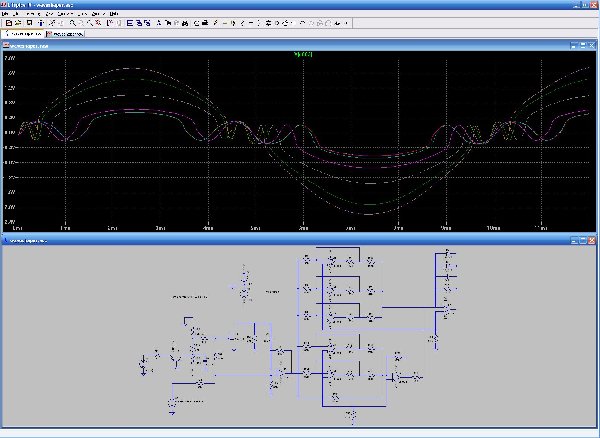The width and height of the screenshot is (600, 438).
Task: Click the Autorange plot icon
Action: [110, 23]
